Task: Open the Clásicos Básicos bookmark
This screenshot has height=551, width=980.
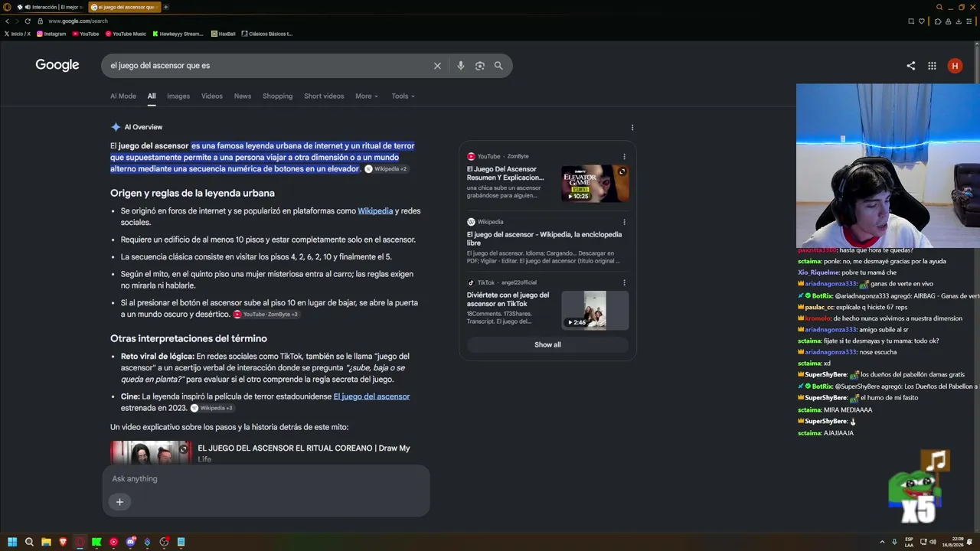Action: point(267,34)
